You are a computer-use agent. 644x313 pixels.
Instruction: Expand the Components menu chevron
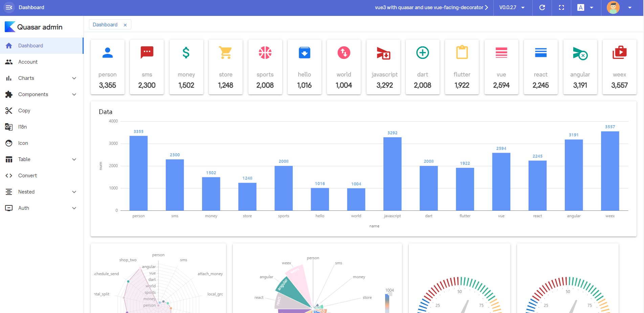point(74,94)
